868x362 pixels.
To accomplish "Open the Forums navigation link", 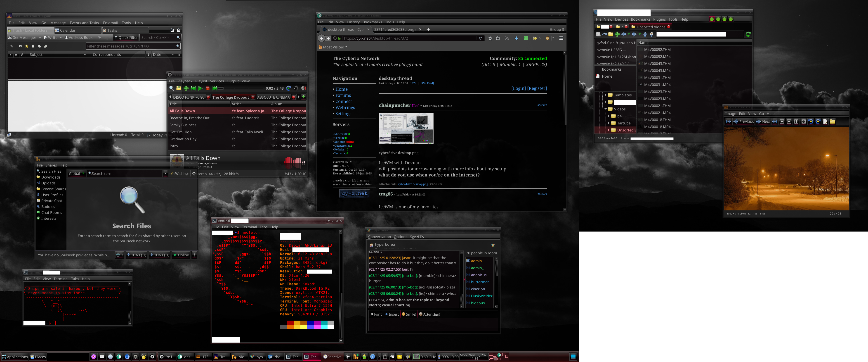I will [343, 95].
